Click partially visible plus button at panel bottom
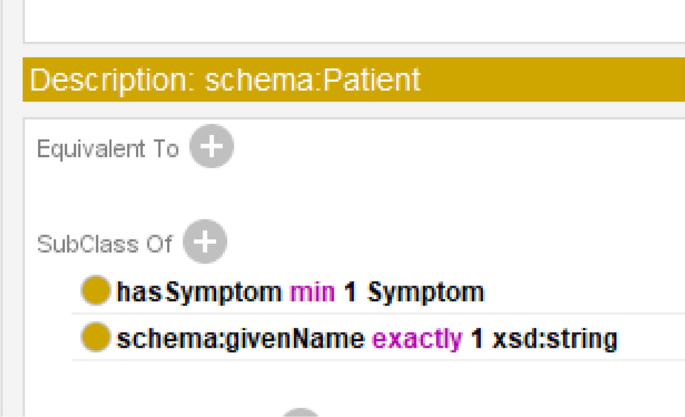This screenshot has width=685, height=417. (299, 412)
